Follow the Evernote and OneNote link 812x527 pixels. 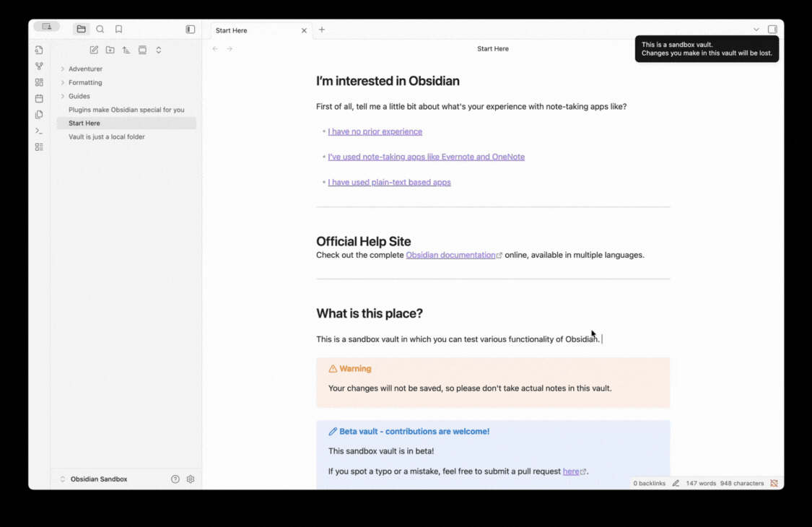click(x=426, y=157)
